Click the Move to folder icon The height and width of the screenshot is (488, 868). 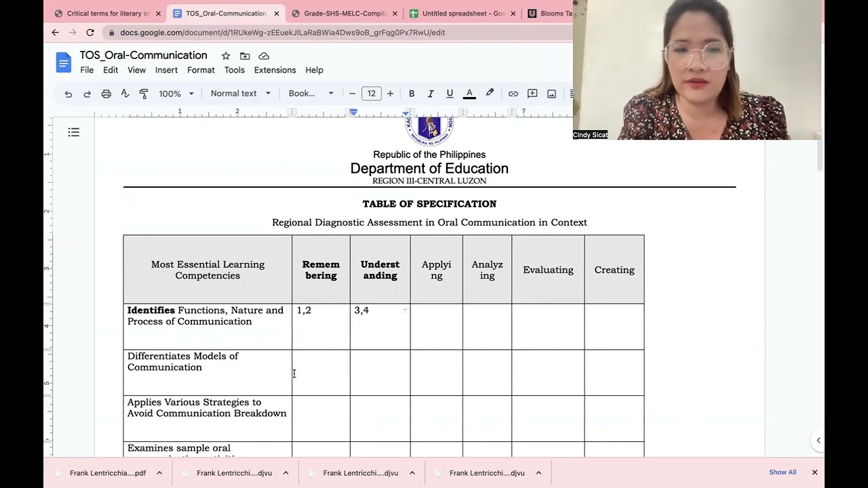245,56
